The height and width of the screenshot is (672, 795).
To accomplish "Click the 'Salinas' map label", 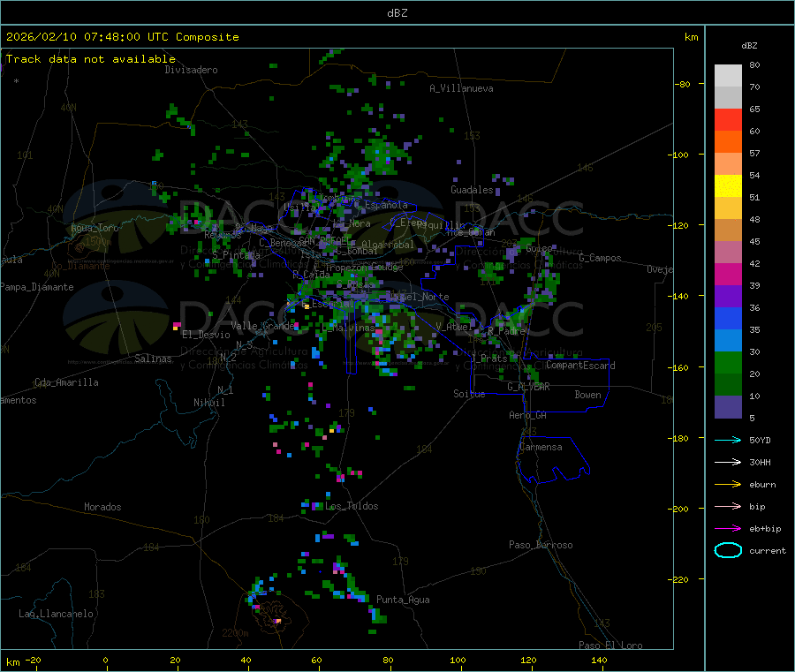I will pos(153,359).
